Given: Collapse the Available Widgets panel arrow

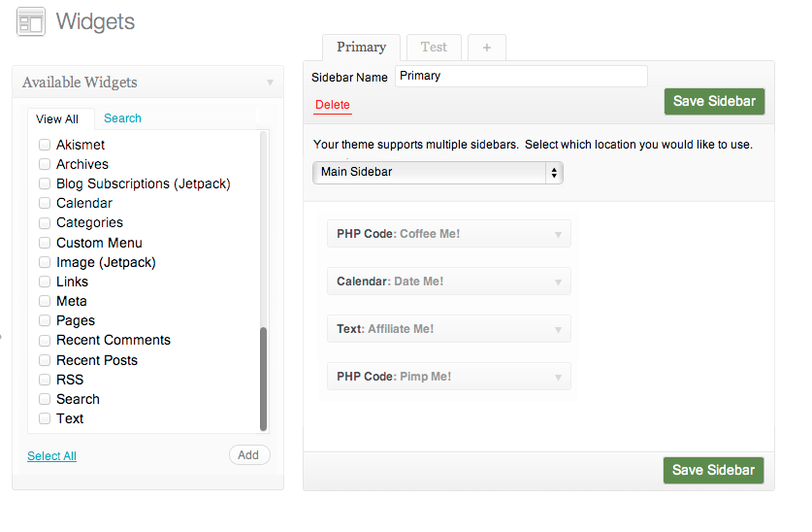Looking at the screenshot, I should tap(270, 83).
